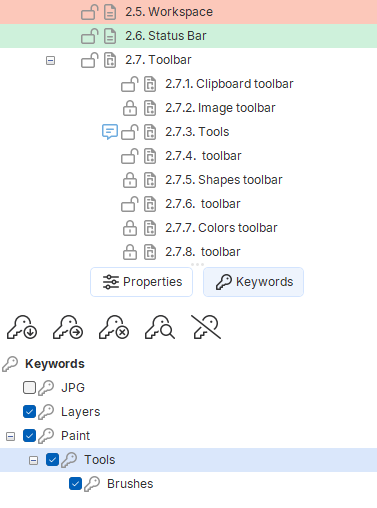Click the key icon beside the JPG keyword

[46, 388]
